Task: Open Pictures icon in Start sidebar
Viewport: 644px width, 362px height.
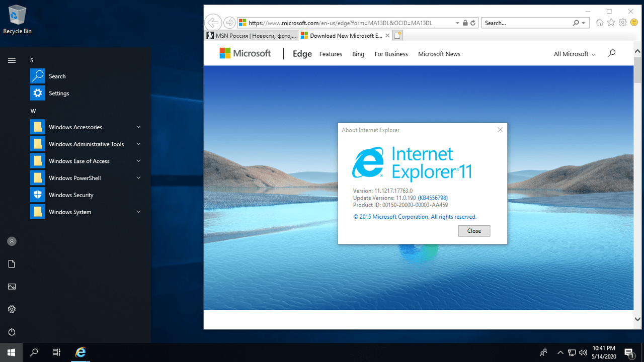Action: point(12,287)
